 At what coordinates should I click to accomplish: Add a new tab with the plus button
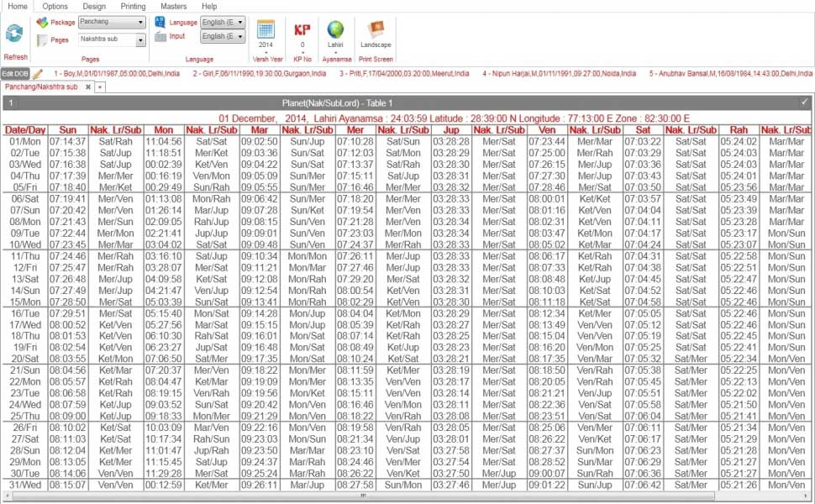point(100,87)
